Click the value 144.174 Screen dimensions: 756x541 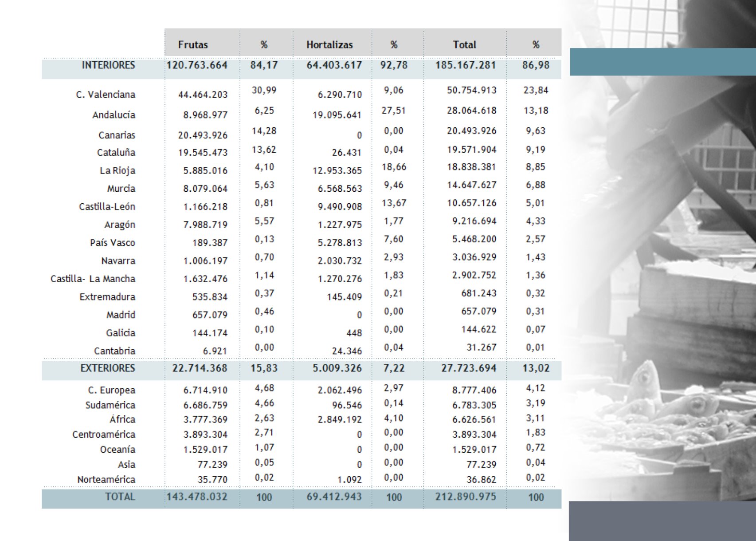pos(210,333)
